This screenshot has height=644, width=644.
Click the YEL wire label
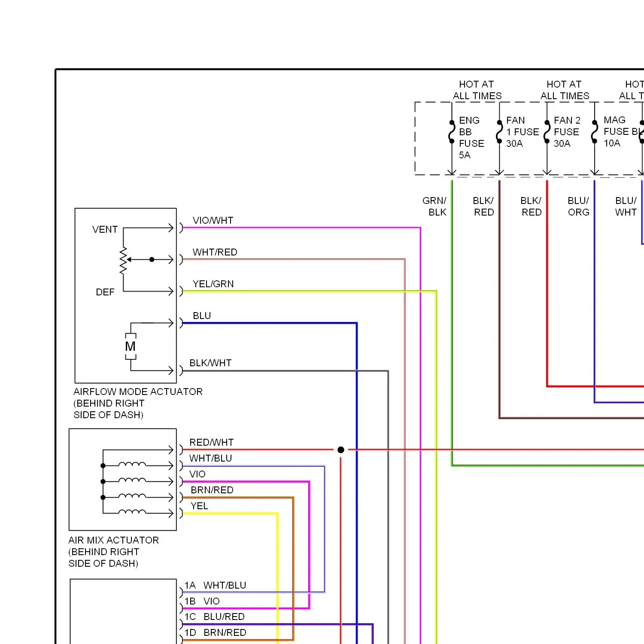[199, 506]
